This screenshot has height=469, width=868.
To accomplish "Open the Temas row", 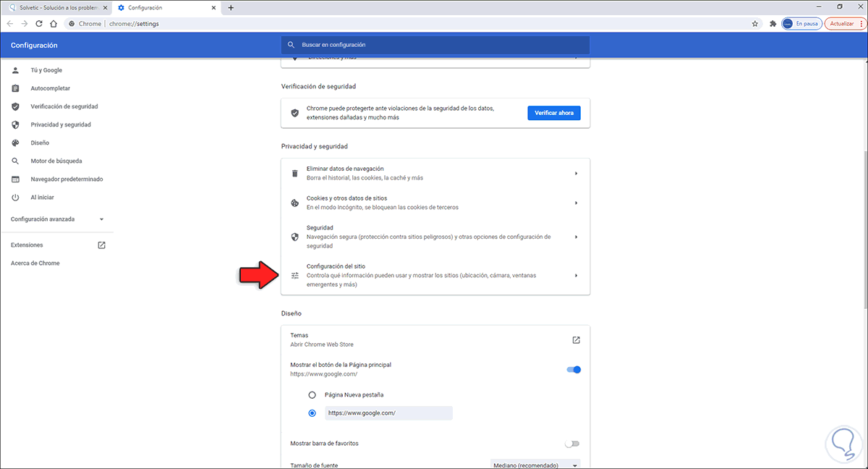I will click(435, 340).
